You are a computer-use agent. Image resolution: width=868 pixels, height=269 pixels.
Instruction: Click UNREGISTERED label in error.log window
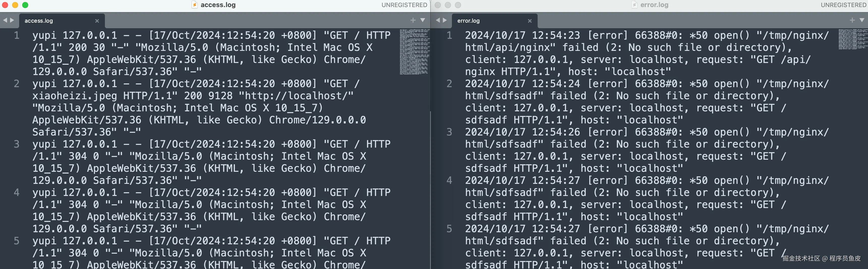[843, 5]
